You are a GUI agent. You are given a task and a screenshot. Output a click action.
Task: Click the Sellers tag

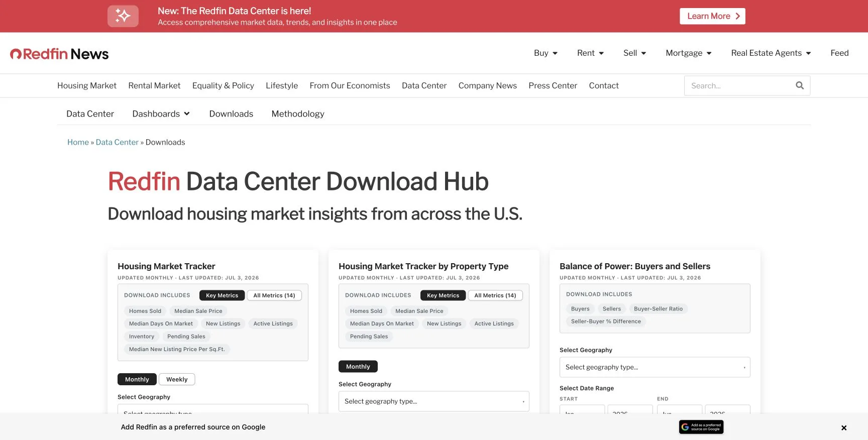tap(612, 309)
